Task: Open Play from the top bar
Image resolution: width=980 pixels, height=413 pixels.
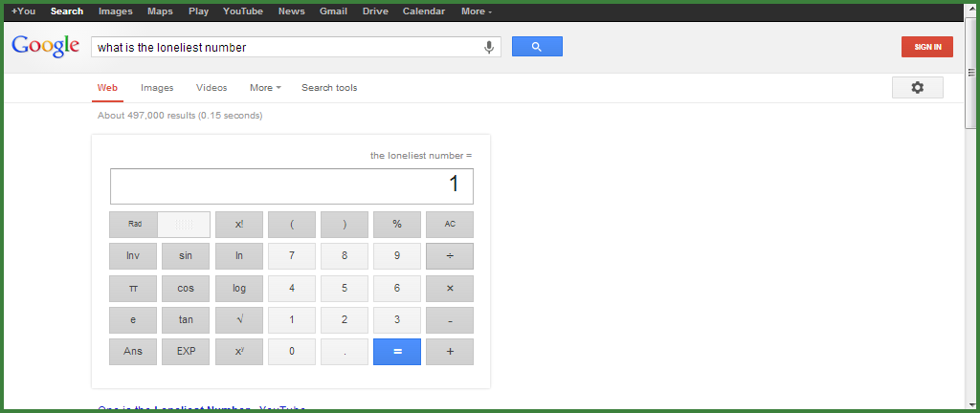Action: pos(199,11)
